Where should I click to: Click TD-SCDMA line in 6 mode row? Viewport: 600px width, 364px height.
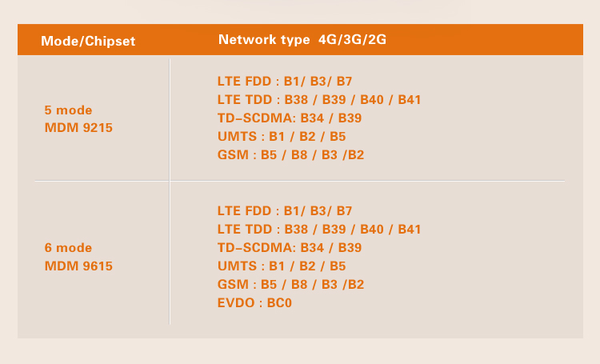(x=290, y=247)
